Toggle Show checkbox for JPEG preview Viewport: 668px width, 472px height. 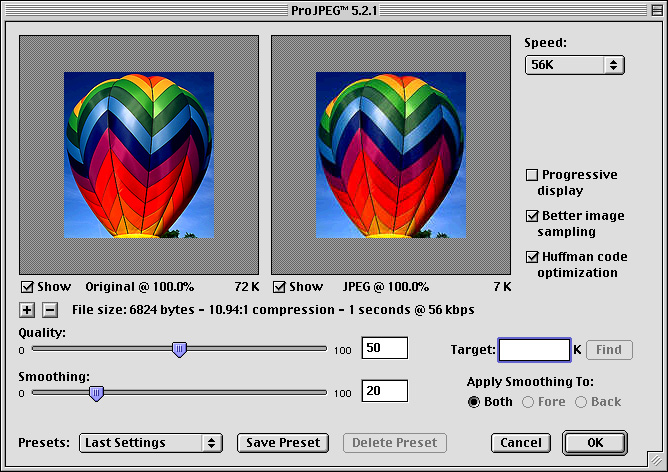[279, 287]
